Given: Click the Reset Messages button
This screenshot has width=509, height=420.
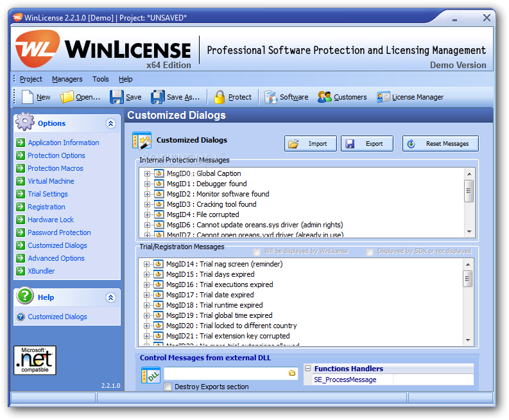Looking at the screenshot, I should click(440, 144).
